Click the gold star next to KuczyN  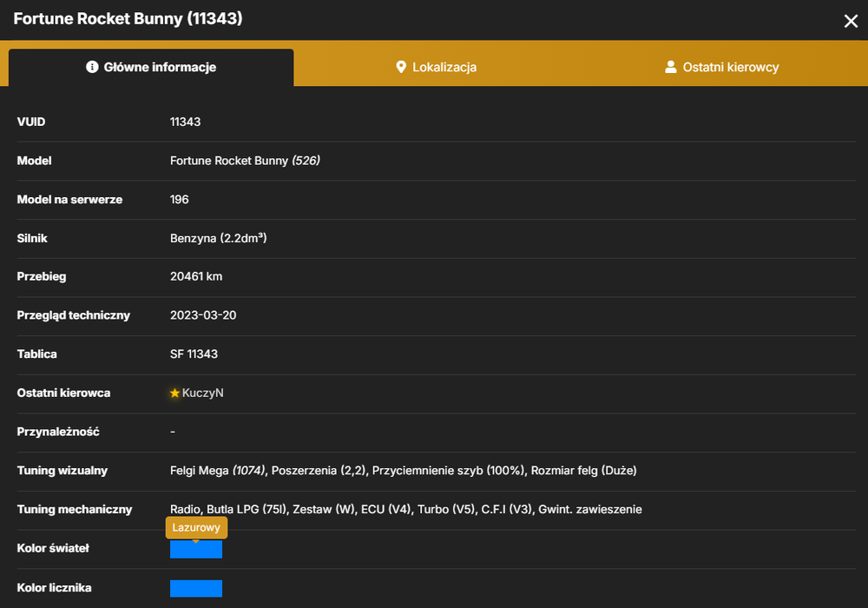click(175, 393)
